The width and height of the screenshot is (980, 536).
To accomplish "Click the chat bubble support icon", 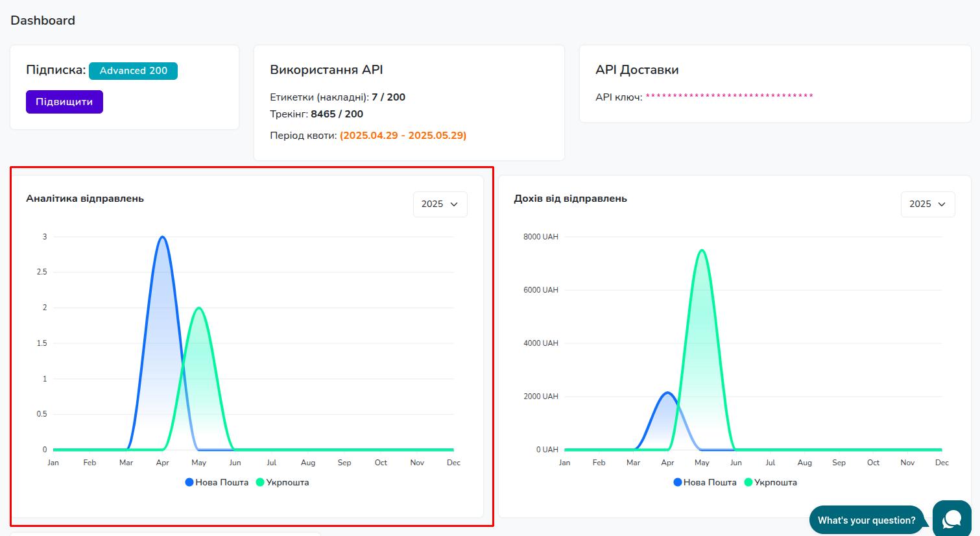I will tap(951, 518).
